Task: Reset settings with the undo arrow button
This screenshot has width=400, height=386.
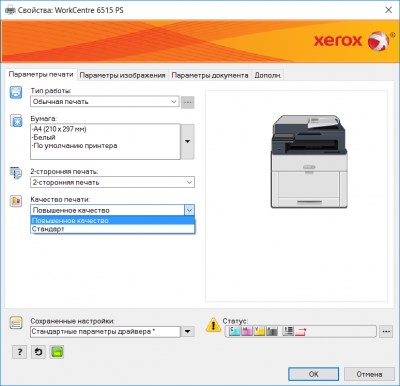Action: click(x=38, y=352)
